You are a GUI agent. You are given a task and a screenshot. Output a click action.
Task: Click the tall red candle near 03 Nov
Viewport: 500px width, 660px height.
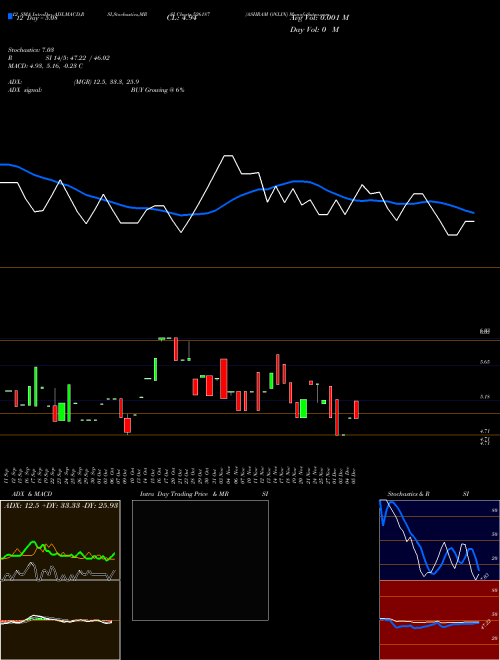click(x=223, y=378)
